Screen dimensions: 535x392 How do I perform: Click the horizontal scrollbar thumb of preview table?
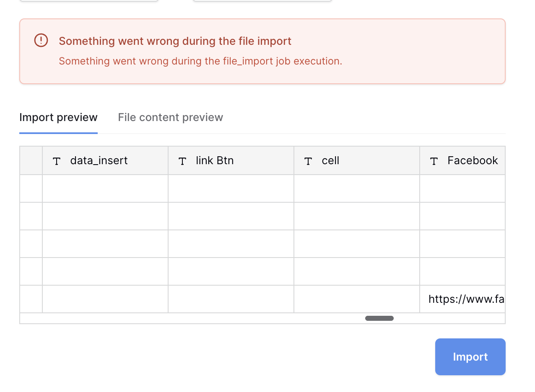pyautogui.click(x=379, y=318)
